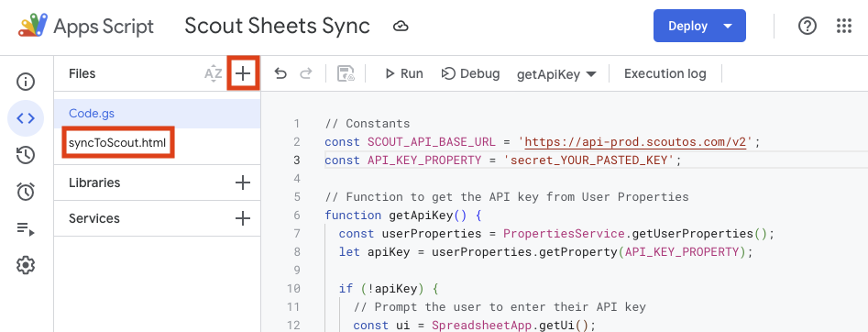Click the Save project icon
The width and height of the screenshot is (868, 332).
tap(346, 73)
